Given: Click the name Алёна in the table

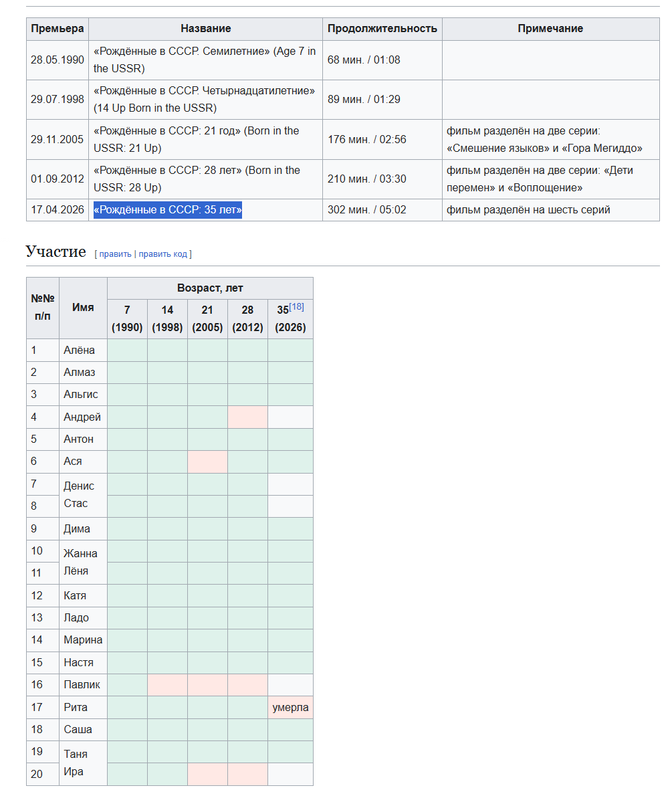Looking at the screenshot, I should pos(79,351).
